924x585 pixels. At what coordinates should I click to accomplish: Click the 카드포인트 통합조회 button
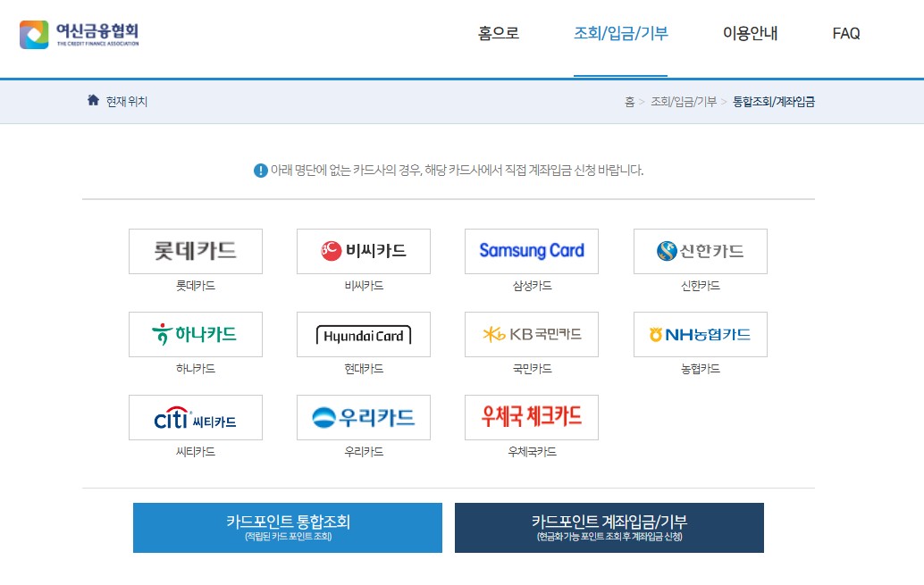tap(288, 527)
